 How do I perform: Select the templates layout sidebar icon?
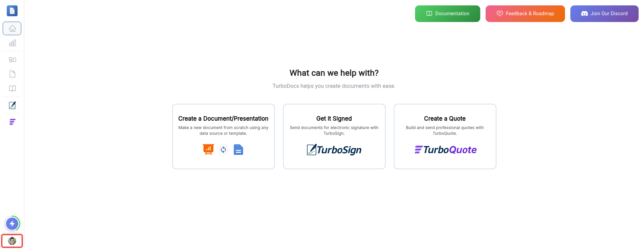[x=12, y=60]
